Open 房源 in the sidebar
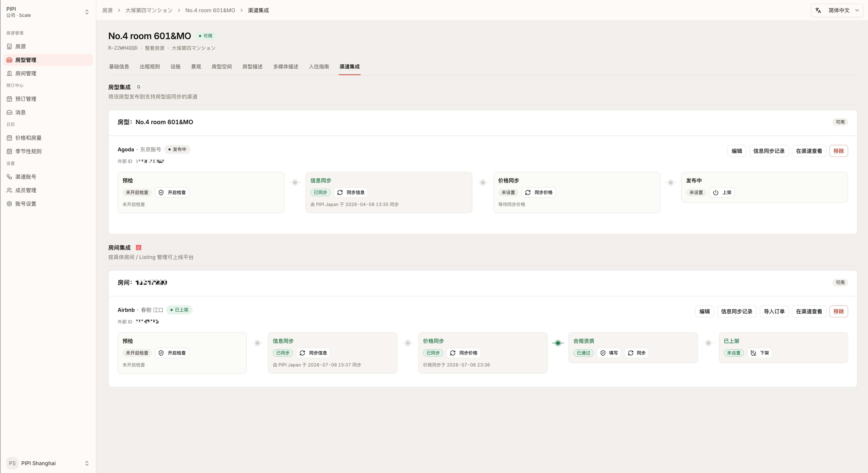Image resolution: width=868 pixels, height=473 pixels. click(x=48, y=46)
